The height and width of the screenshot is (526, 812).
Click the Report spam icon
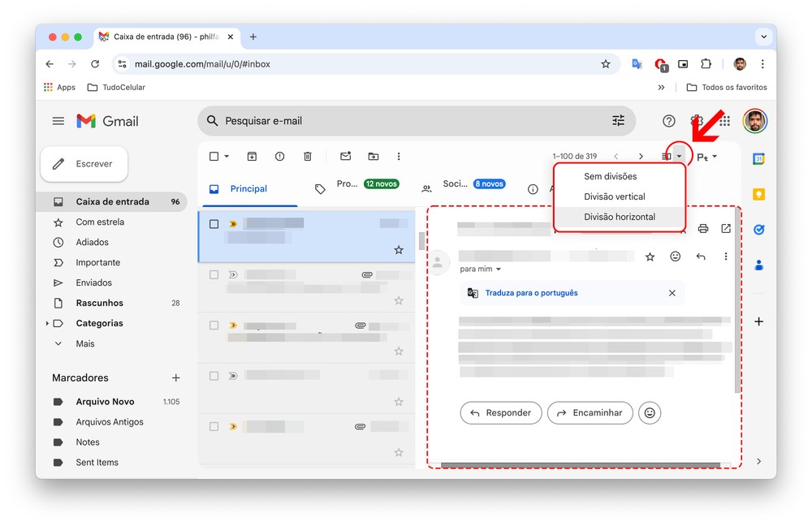click(x=279, y=157)
